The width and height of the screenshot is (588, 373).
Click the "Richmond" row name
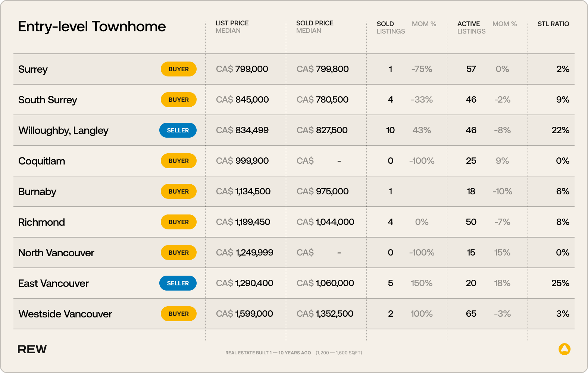click(42, 222)
